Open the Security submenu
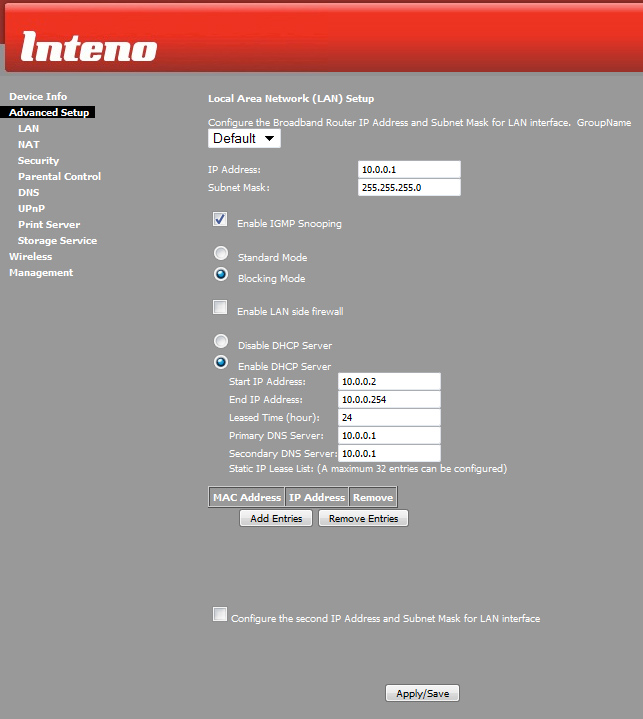The width and height of the screenshot is (643, 719). click(x=39, y=160)
